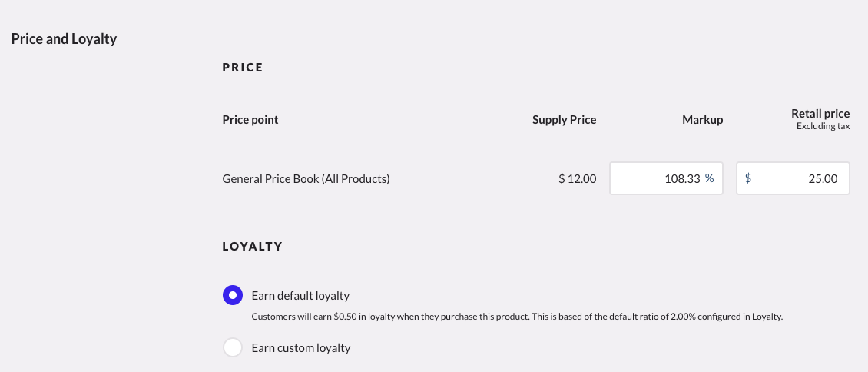Click the Markup column header
Image resolution: width=868 pixels, height=372 pixels.
(x=702, y=120)
